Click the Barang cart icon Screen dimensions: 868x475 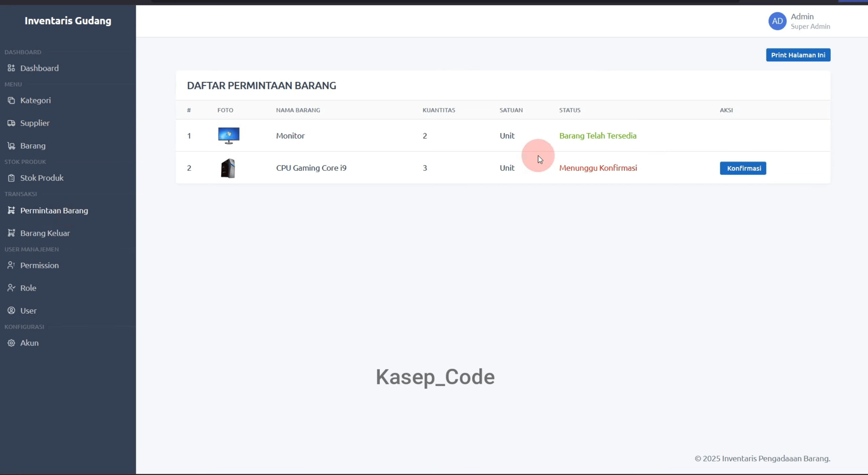11,146
